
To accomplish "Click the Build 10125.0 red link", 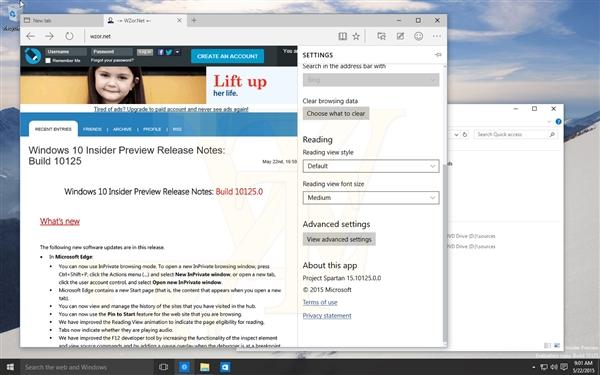I will [x=239, y=191].
